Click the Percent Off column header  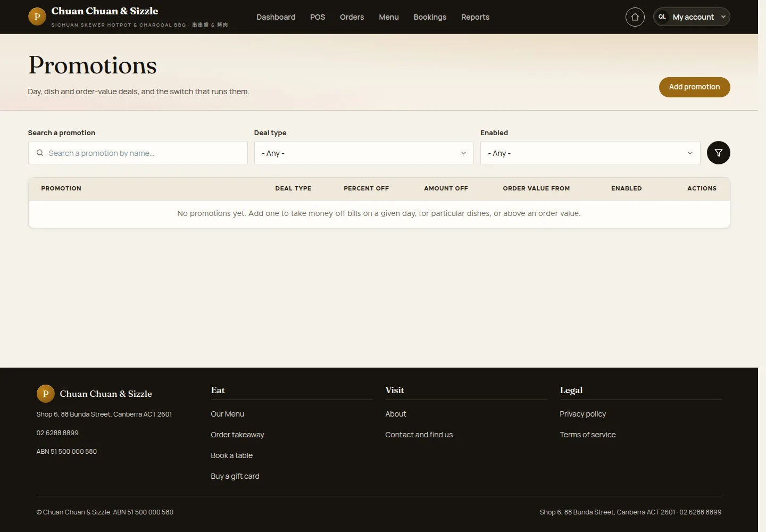pos(366,188)
